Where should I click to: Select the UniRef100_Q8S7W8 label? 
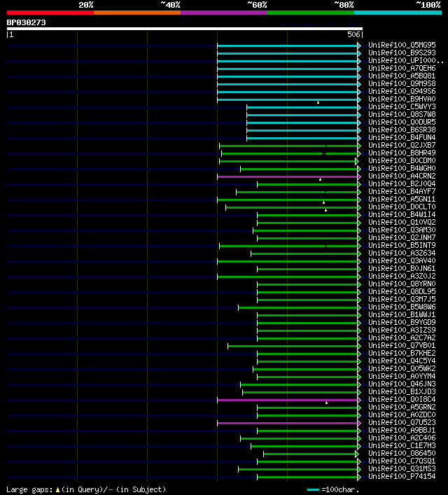tap(402, 114)
